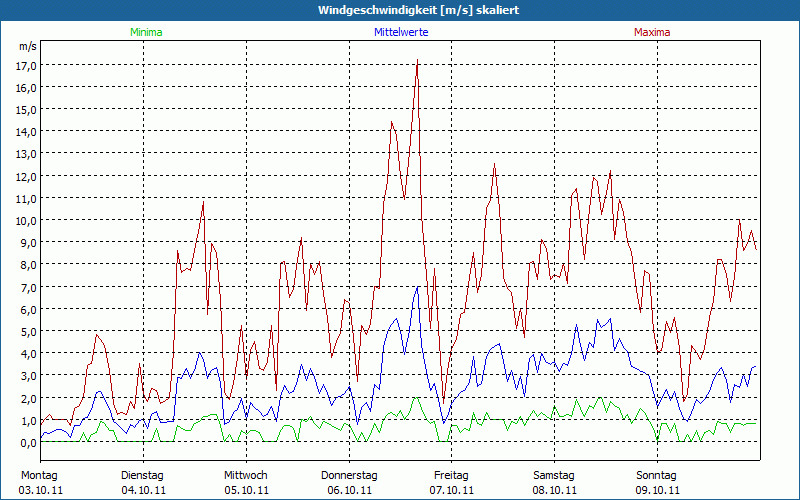Click the Sonntag day label

tap(657, 475)
